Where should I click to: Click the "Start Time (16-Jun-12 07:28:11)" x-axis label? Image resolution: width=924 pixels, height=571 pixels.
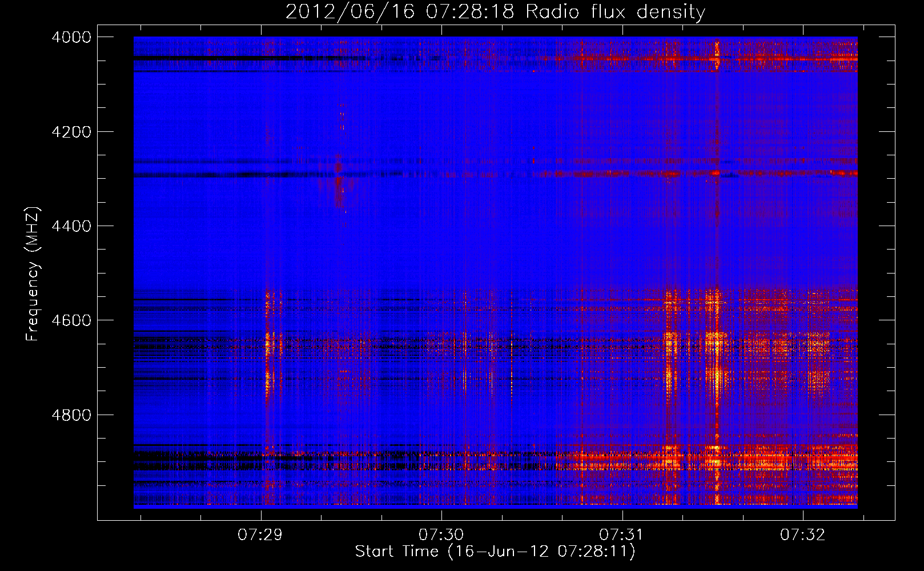click(495, 552)
